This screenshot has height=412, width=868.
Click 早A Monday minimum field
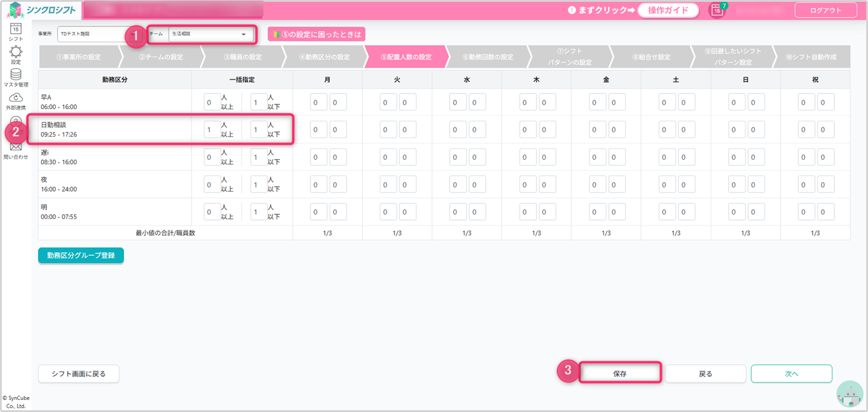319,103
